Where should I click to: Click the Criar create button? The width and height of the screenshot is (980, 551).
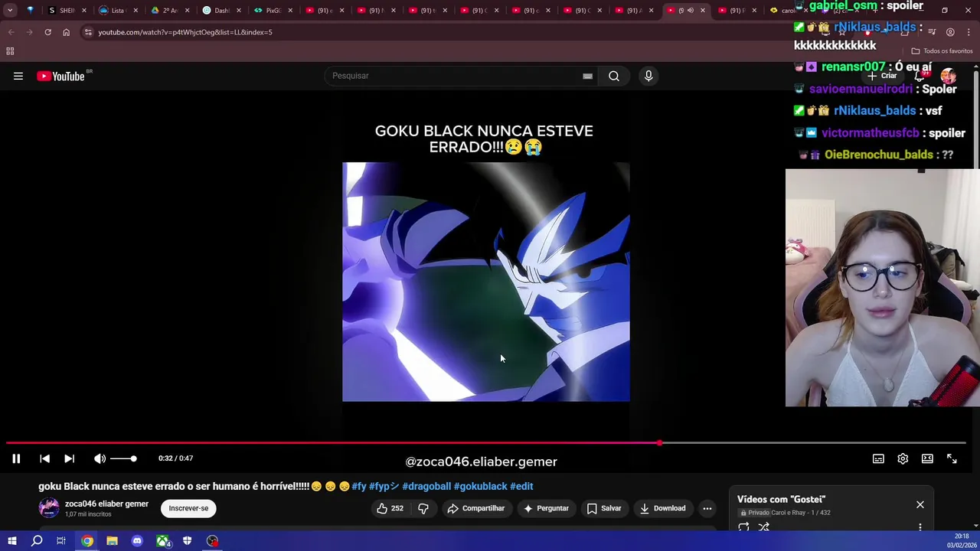[x=883, y=76]
